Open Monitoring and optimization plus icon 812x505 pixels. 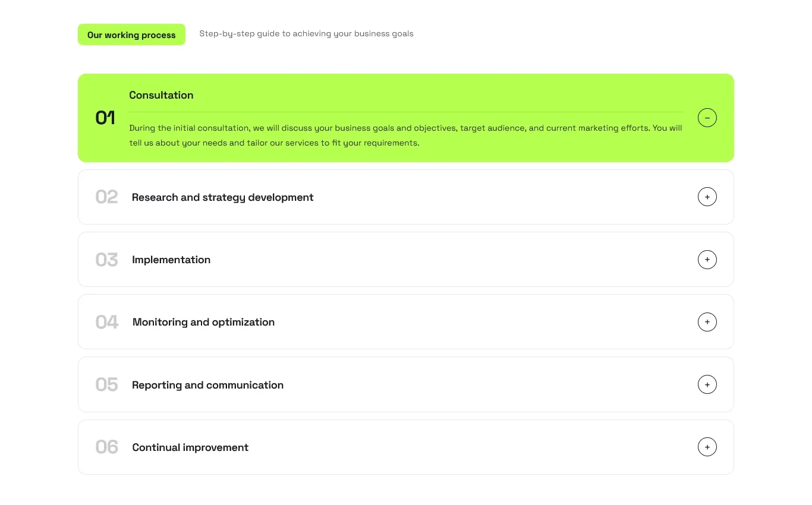[707, 322]
